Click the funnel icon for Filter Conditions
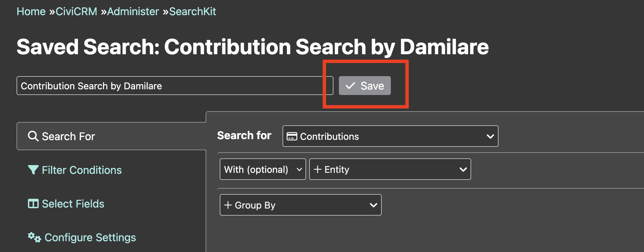The height and width of the screenshot is (252, 644). 33,170
